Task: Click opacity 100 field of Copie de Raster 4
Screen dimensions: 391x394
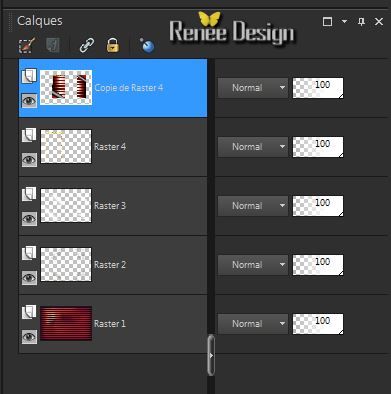Action: (318, 88)
